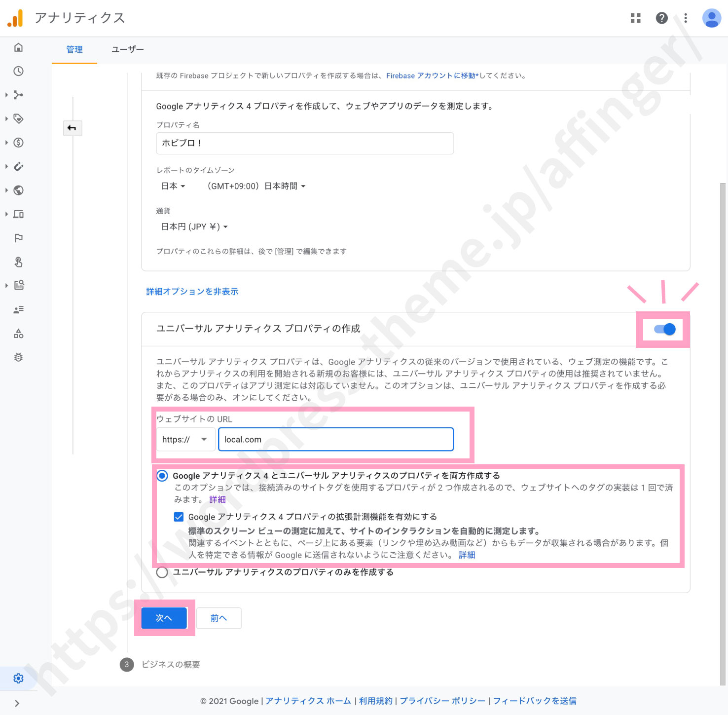
Task: Click 詳細オプションを非表示 link
Action: click(192, 292)
